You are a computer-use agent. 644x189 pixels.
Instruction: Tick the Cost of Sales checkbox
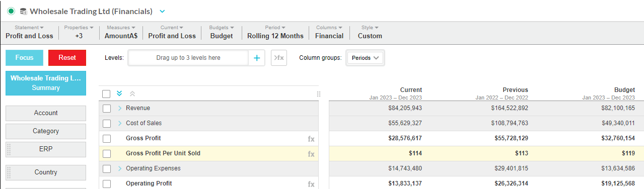coord(106,123)
